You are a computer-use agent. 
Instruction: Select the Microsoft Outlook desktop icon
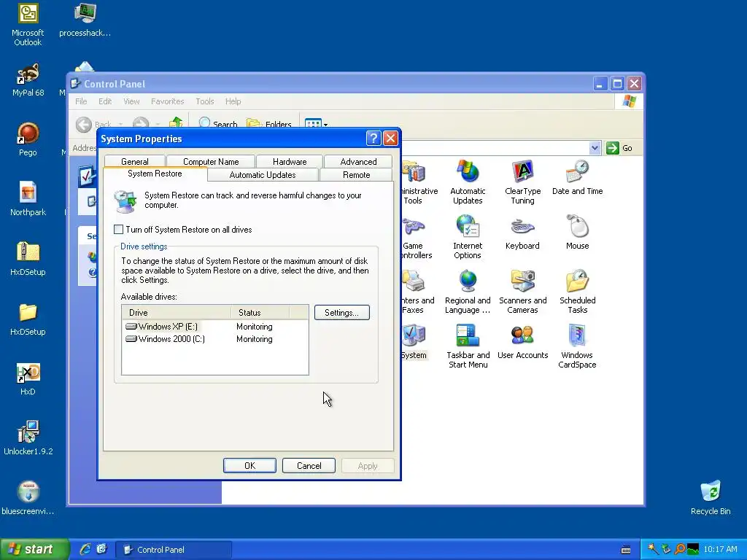[x=28, y=25]
